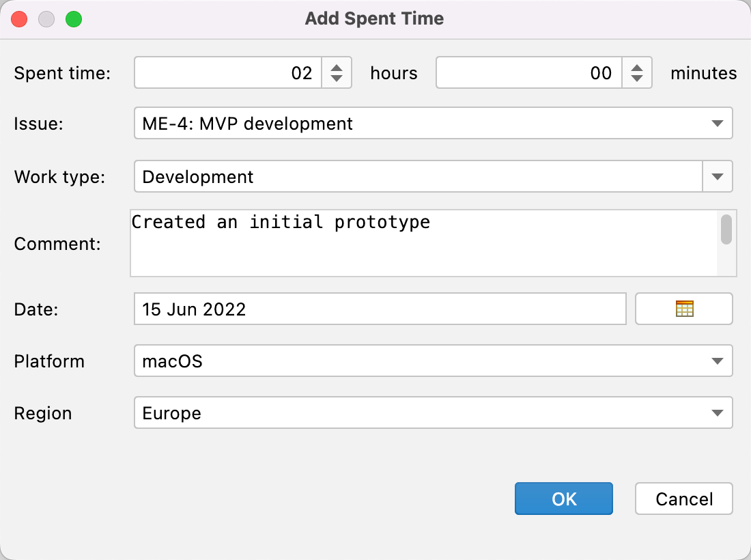Click the dropdown arrow on the Region selector
The height and width of the screenshot is (560, 751).
[717, 412]
